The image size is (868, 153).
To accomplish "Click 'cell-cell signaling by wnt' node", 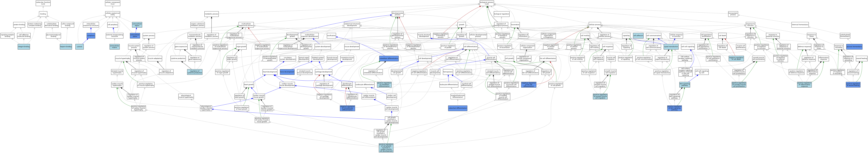I will [702, 72].
